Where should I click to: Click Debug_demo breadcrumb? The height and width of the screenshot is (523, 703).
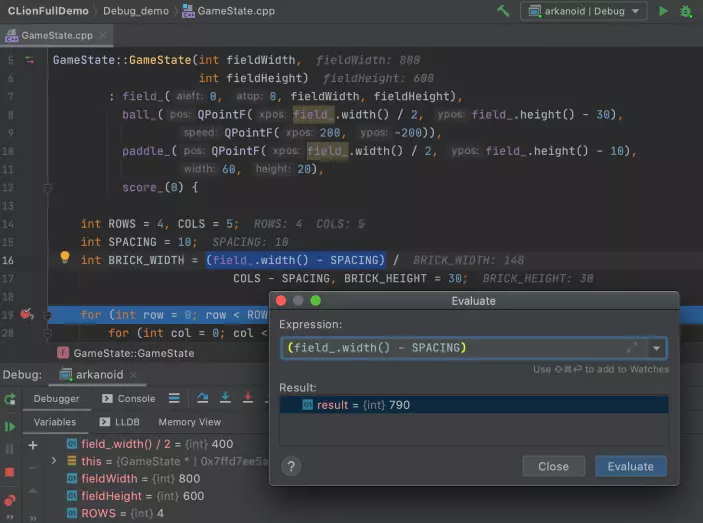136,11
